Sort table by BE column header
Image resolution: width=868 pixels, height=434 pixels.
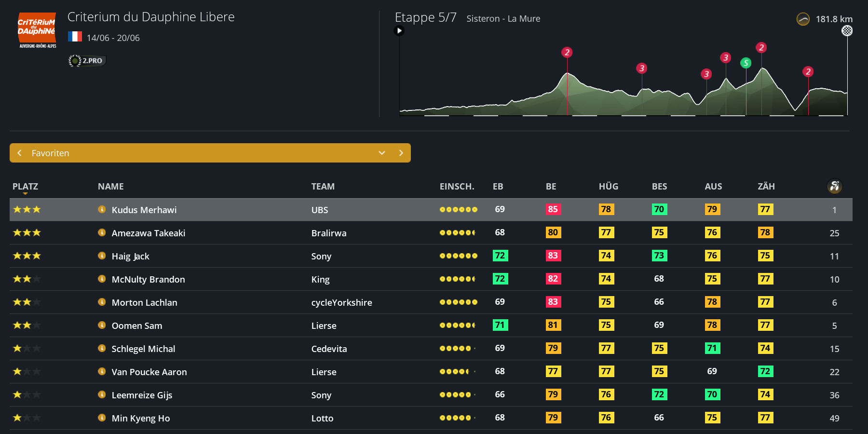(x=551, y=187)
